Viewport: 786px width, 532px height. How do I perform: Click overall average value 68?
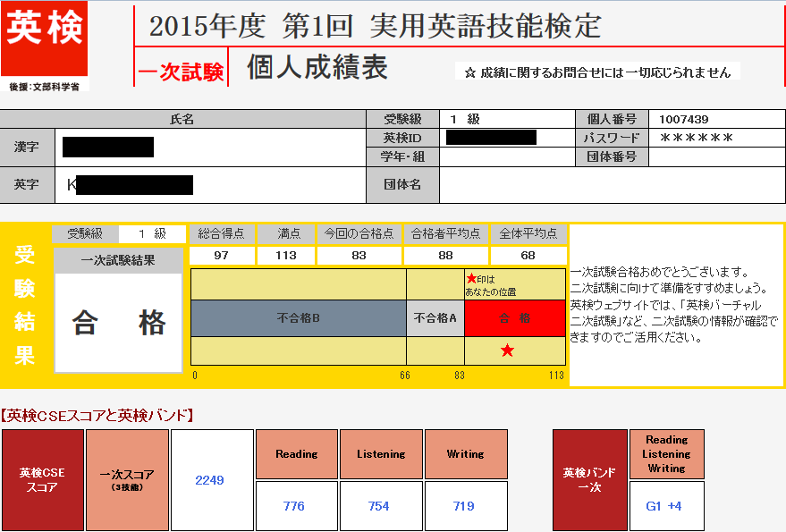pos(528,255)
